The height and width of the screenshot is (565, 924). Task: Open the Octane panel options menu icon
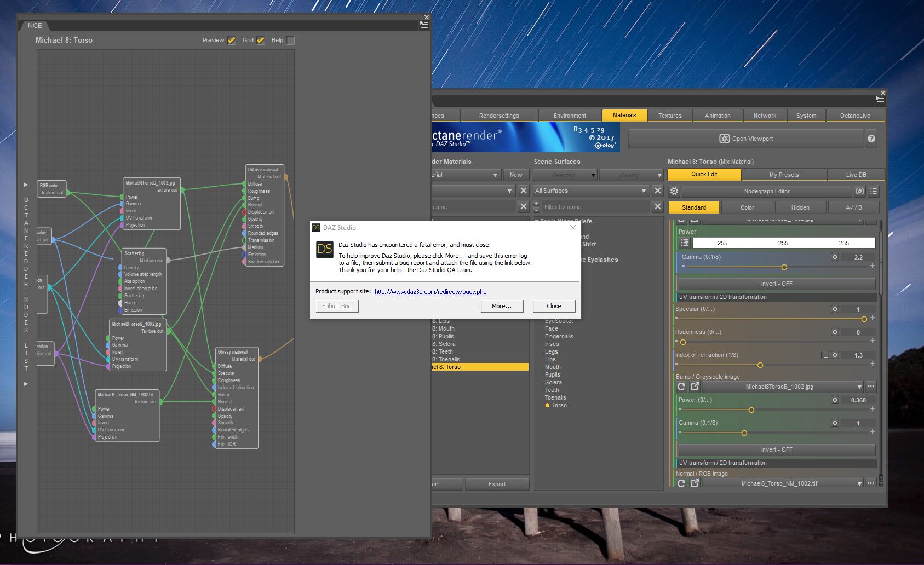pyautogui.click(x=880, y=101)
